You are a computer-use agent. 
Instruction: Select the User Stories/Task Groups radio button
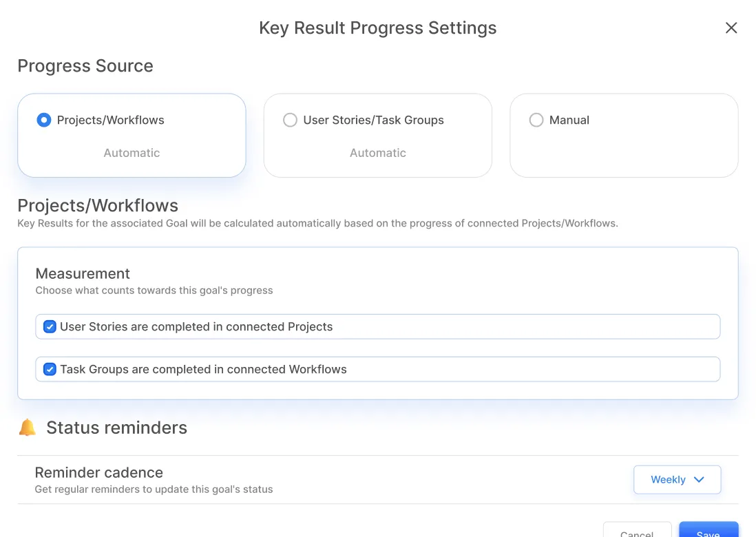(290, 120)
